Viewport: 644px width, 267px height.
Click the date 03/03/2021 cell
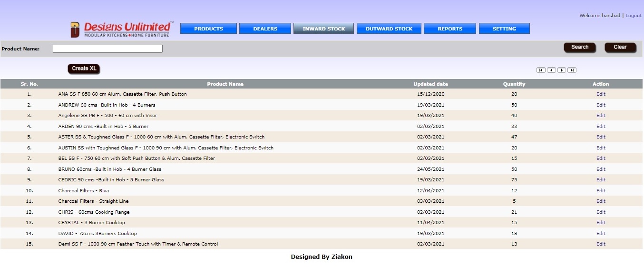click(x=430, y=201)
